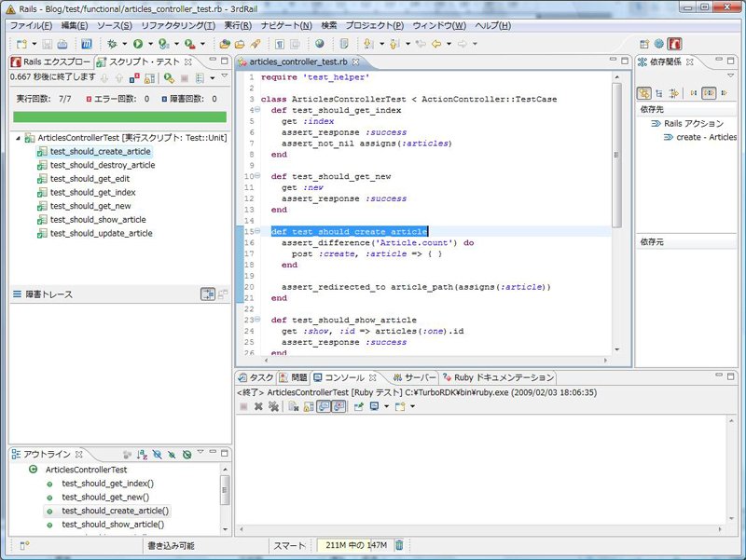Click the rocket icon in main toolbar

pyautogui.click(x=256, y=44)
